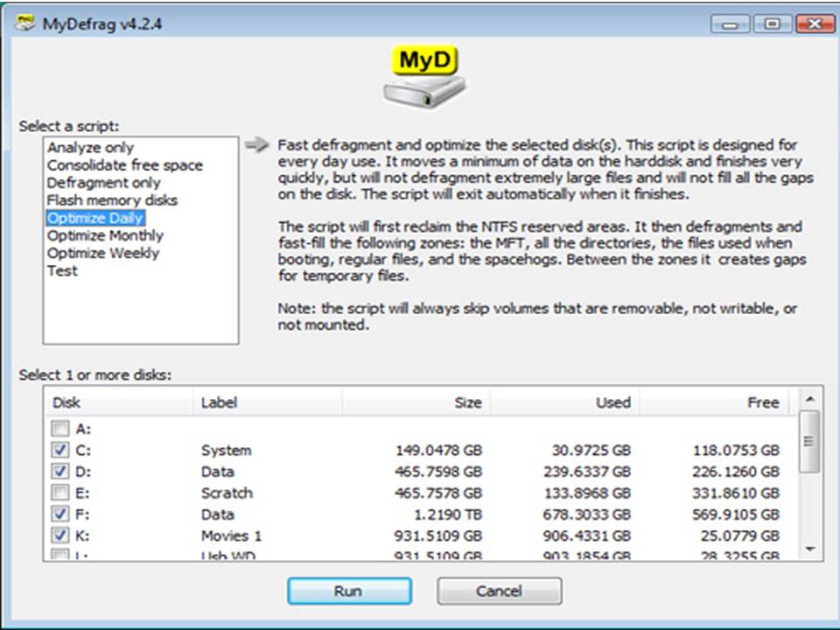Image resolution: width=840 pixels, height=630 pixels.
Task: Pick the Test script
Action: 62,270
